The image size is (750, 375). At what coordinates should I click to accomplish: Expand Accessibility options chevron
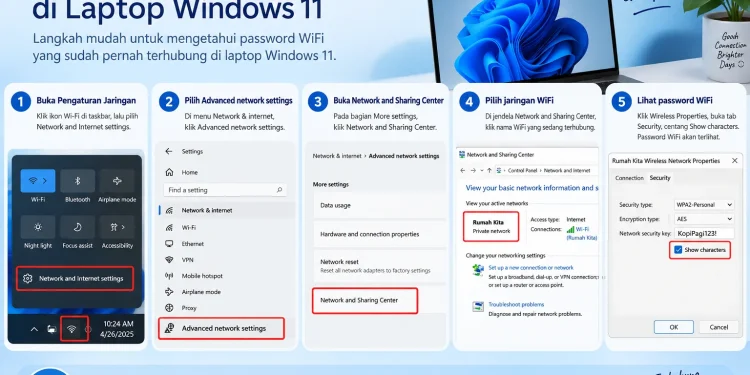(x=123, y=227)
